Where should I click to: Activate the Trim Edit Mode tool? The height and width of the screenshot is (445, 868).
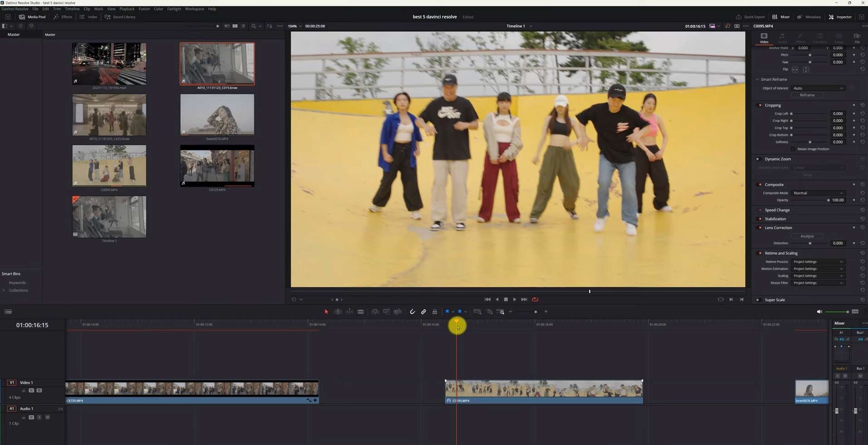click(x=338, y=312)
